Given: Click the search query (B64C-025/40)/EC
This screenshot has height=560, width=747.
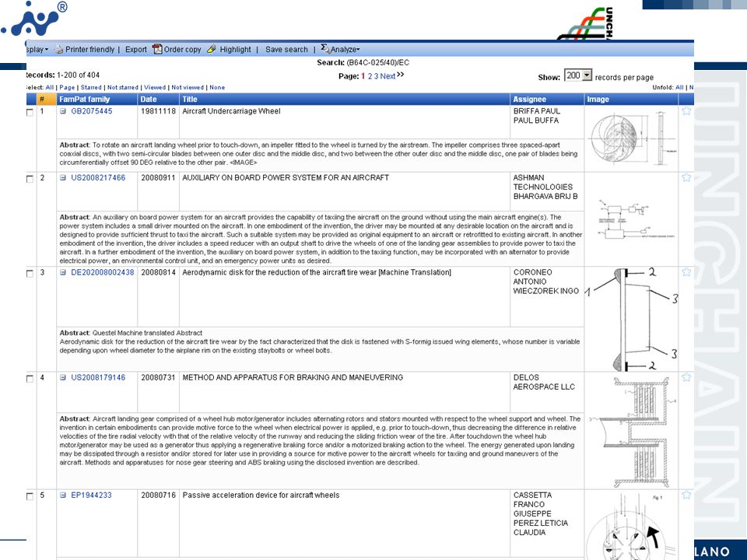Looking at the screenshot, I should point(378,63).
